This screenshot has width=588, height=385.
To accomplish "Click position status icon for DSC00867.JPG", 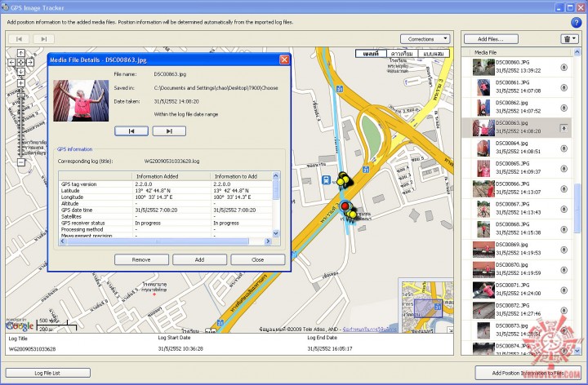I will (x=563, y=209).
